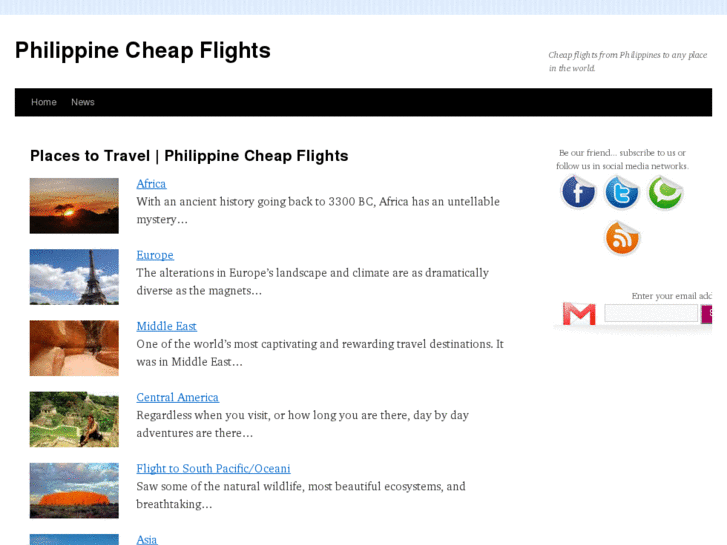Click the Gmail envelope icon
The image size is (727, 545).
[579, 314]
